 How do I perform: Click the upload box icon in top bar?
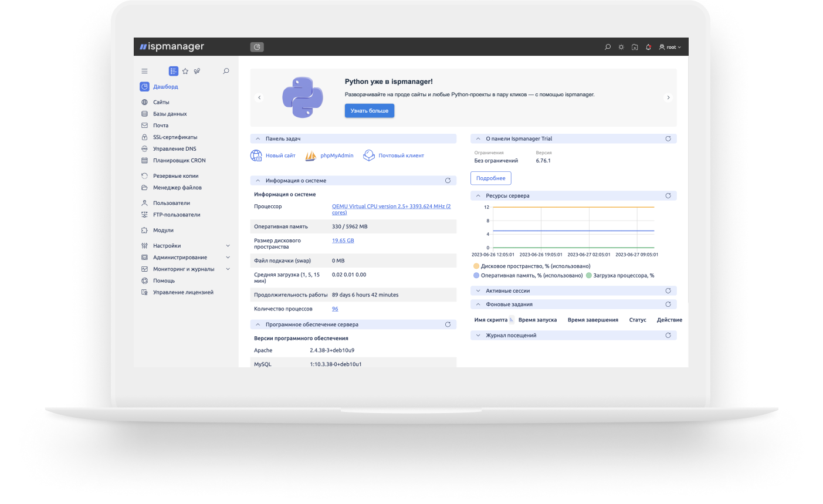tap(635, 47)
